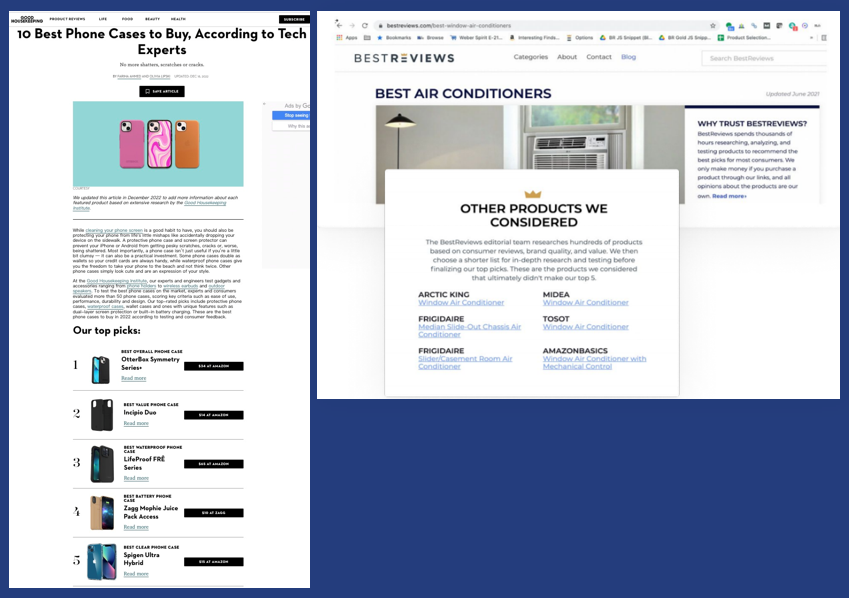The width and height of the screenshot is (849, 598).
Task: Reload the BestReviews page
Action: tap(364, 25)
